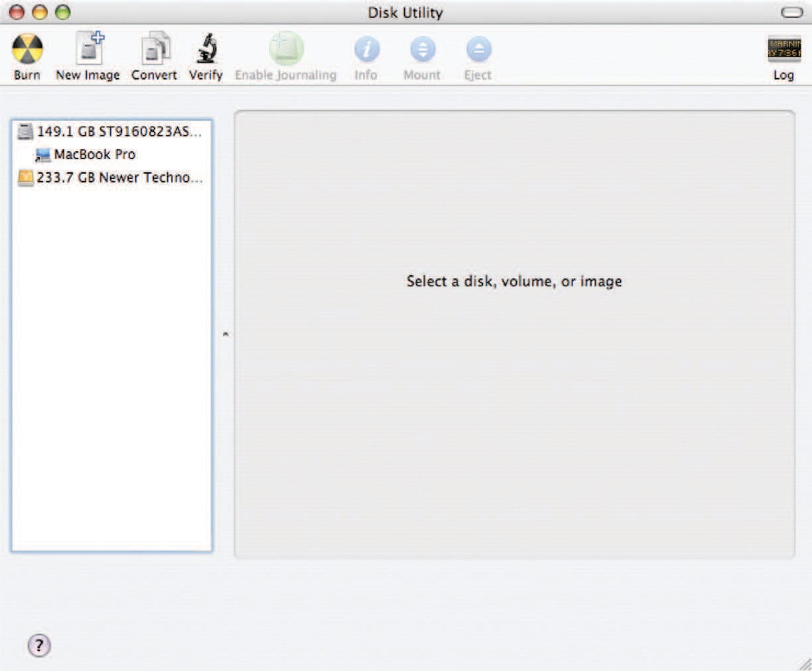The height and width of the screenshot is (671, 812).
Task: Click the Convert image icon
Action: click(155, 50)
